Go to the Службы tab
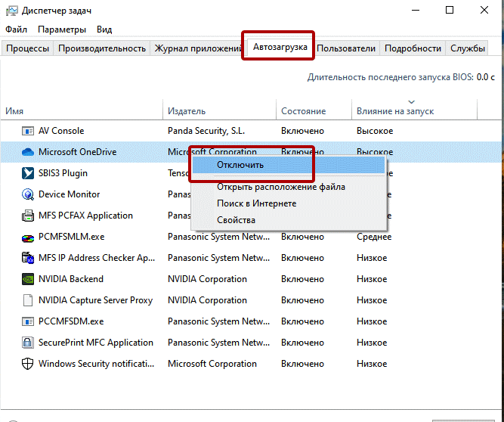504x422 pixels. 468,48
